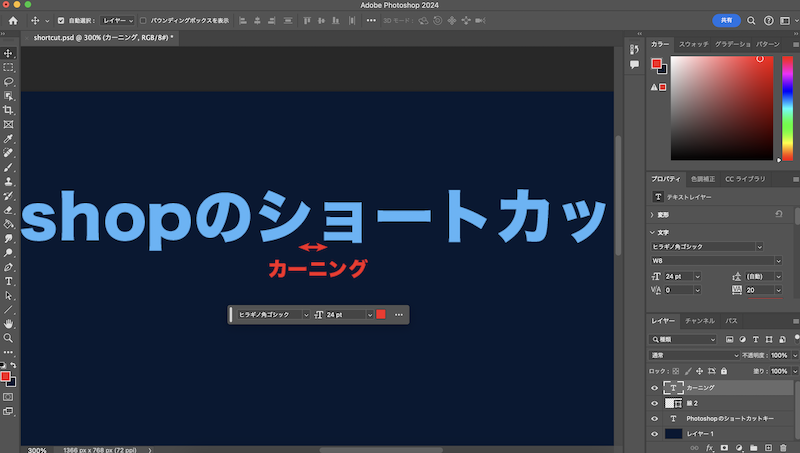Switch to the スウォッチ tab
800x453 pixels.
tap(693, 44)
